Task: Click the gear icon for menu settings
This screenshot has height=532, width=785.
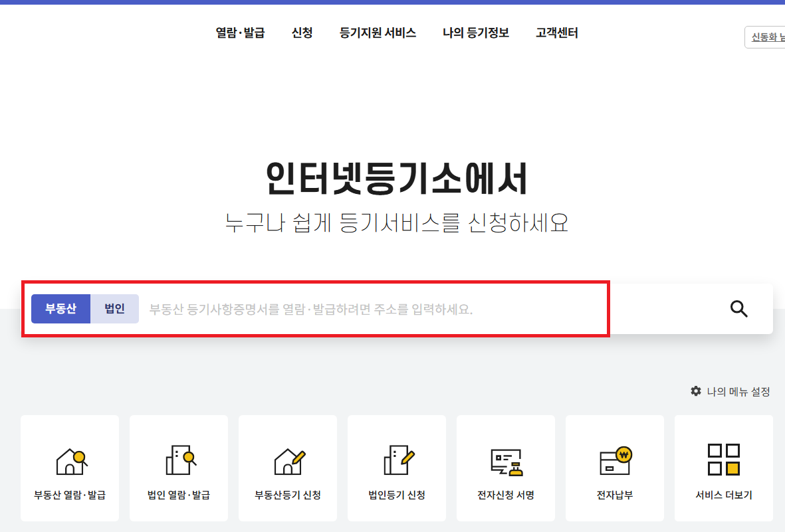Action: pos(695,391)
